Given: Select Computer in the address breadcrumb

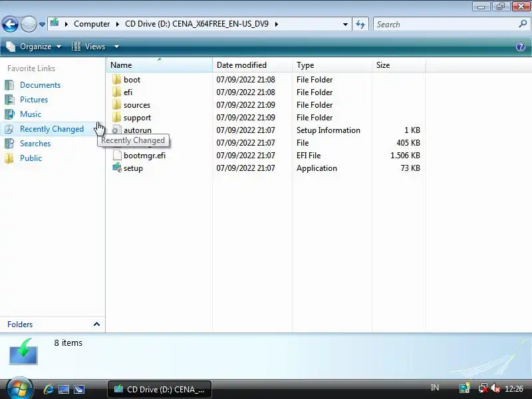Looking at the screenshot, I should (x=92, y=24).
